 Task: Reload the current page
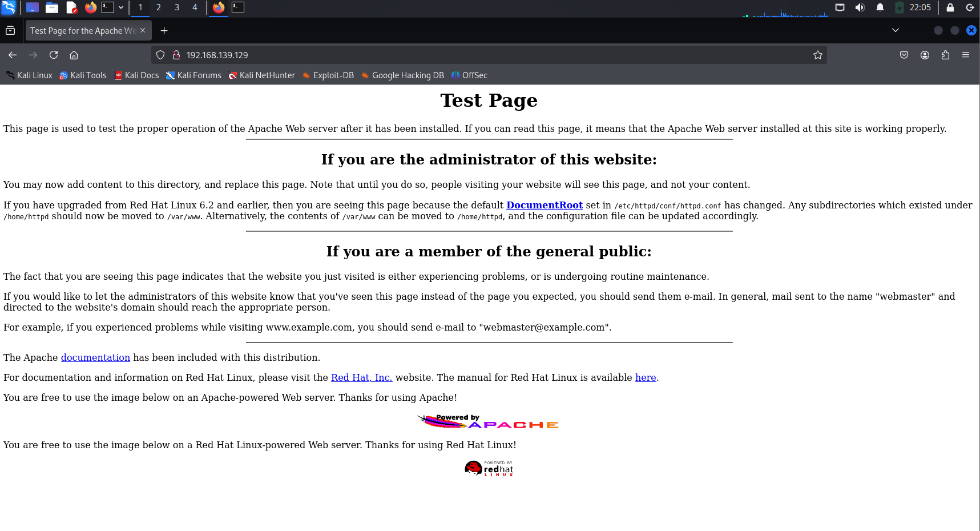54,55
